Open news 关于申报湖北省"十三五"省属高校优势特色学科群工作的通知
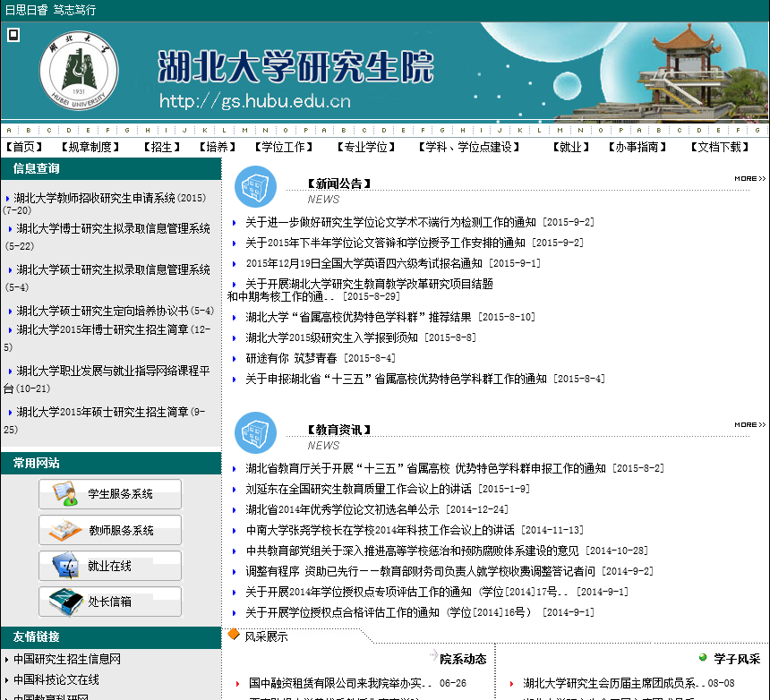 pos(396,379)
